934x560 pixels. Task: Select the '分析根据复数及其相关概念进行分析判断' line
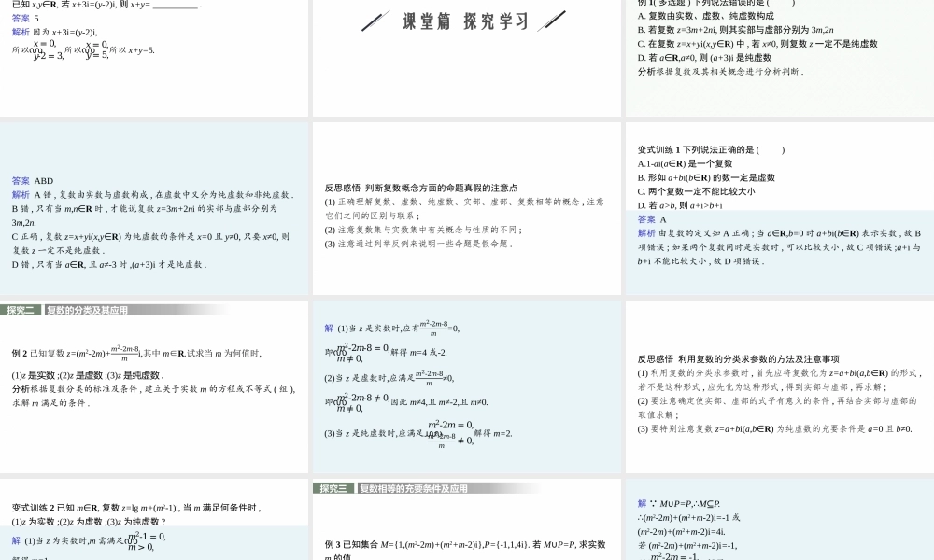tap(721, 72)
